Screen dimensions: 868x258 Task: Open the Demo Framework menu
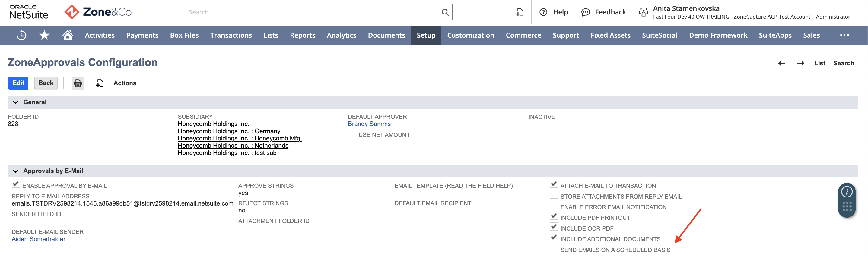tap(718, 35)
